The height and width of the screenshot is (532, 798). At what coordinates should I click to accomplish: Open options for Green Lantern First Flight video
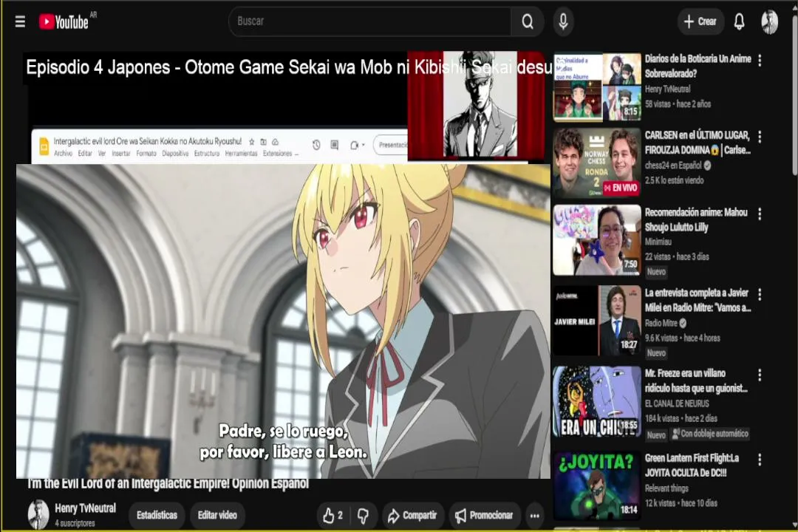click(760, 460)
